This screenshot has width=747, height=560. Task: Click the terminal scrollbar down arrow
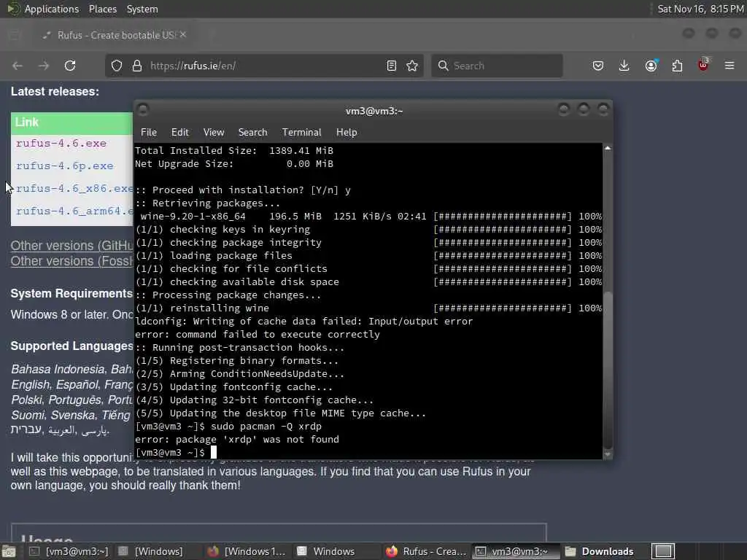click(x=608, y=455)
